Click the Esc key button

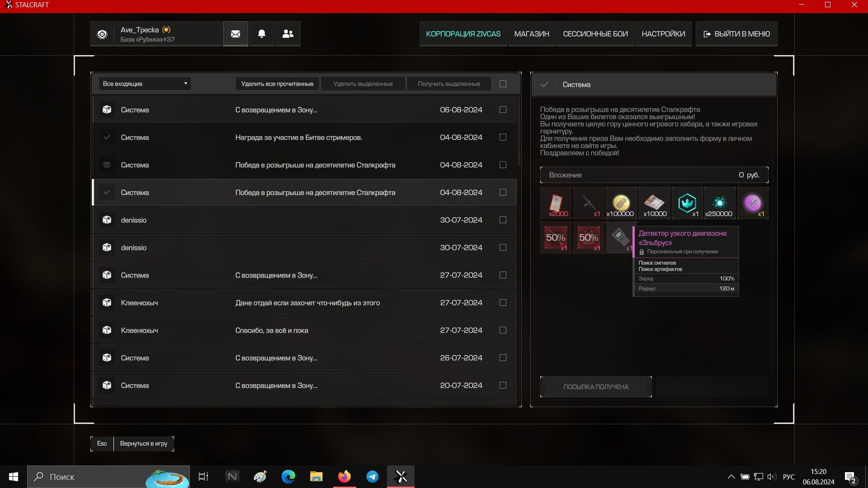[102, 444]
